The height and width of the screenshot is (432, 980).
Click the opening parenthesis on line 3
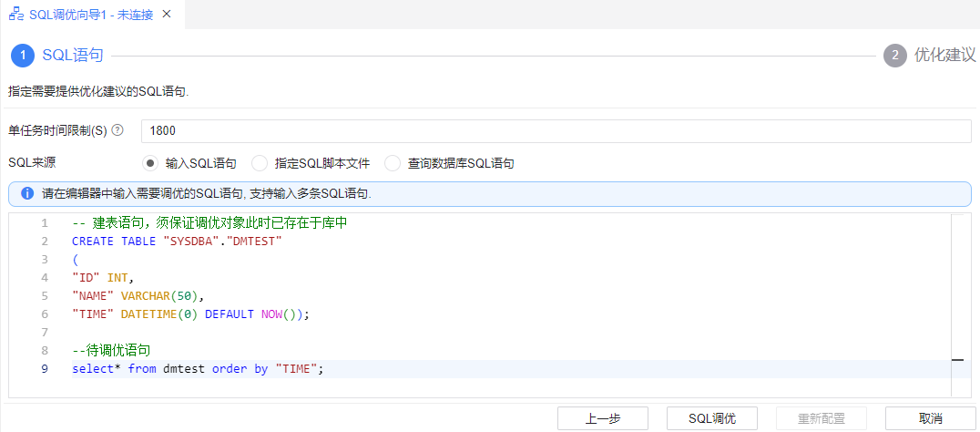[x=75, y=260]
